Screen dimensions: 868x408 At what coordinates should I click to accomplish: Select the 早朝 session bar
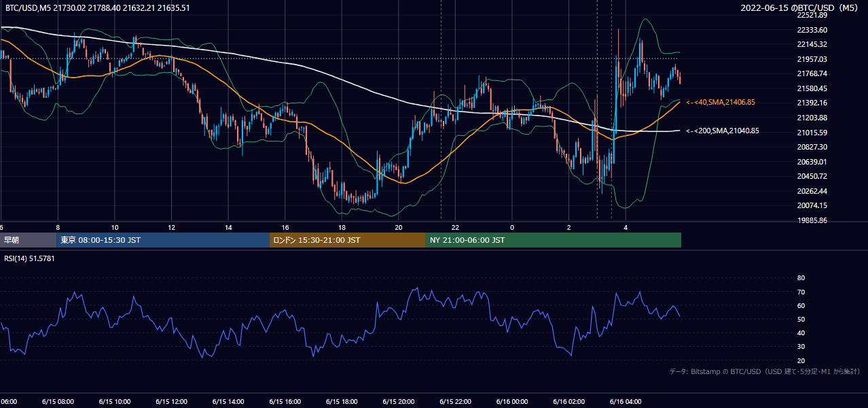28,240
